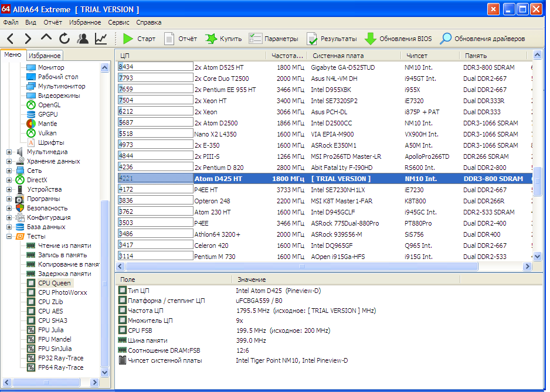The width and height of the screenshot is (550, 392).
Task: Select the 2x Atom D525 HT row
Action: 324,67
